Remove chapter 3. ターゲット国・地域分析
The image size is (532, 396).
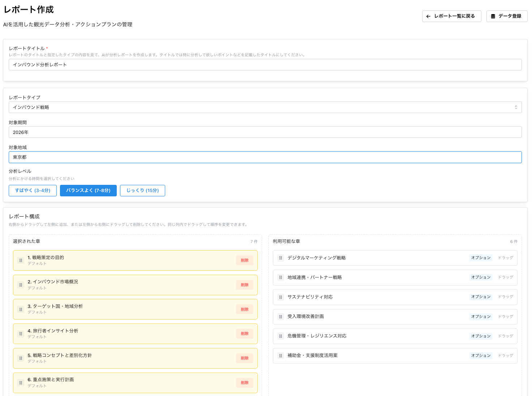click(x=245, y=309)
